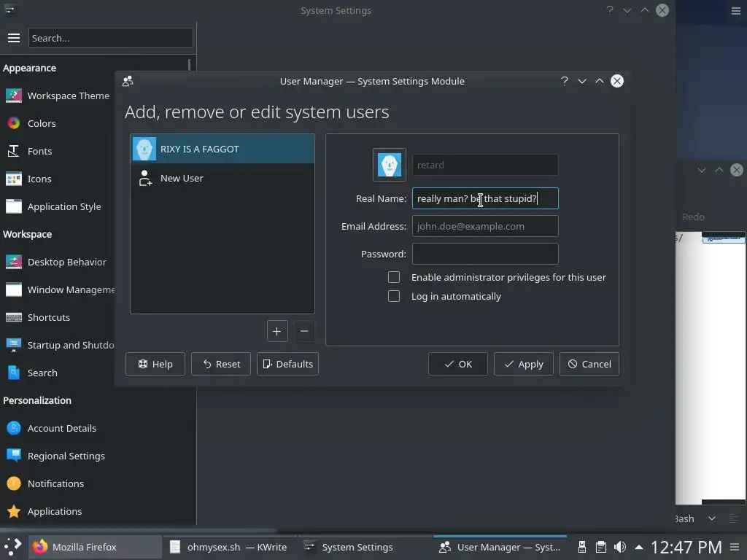
Task: Click the Email Address field
Action: click(485, 226)
